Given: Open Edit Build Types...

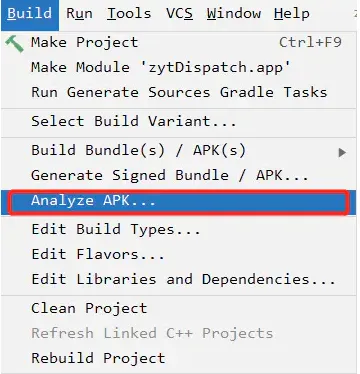Looking at the screenshot, I should tap(180, 229).
